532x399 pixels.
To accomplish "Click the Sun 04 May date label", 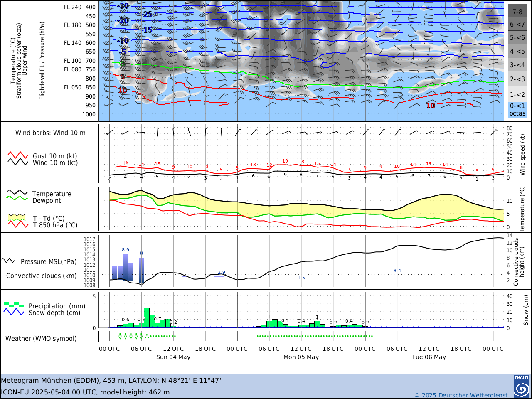I will (173, 357).
